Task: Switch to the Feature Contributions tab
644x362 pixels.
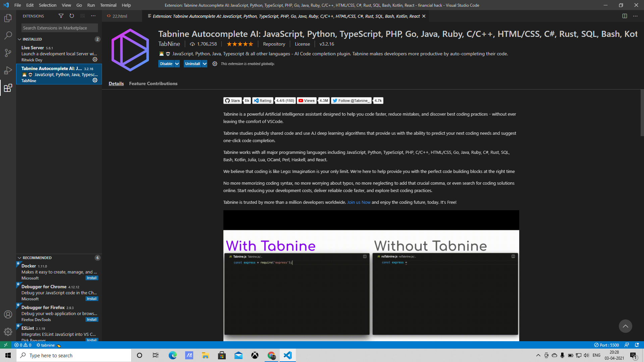Action: [153, 83]
